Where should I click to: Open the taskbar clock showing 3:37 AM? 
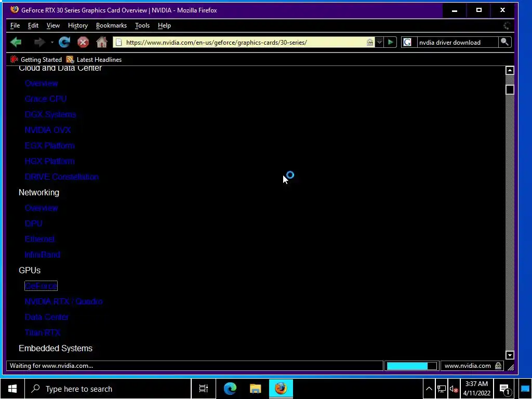coord(477,389)
